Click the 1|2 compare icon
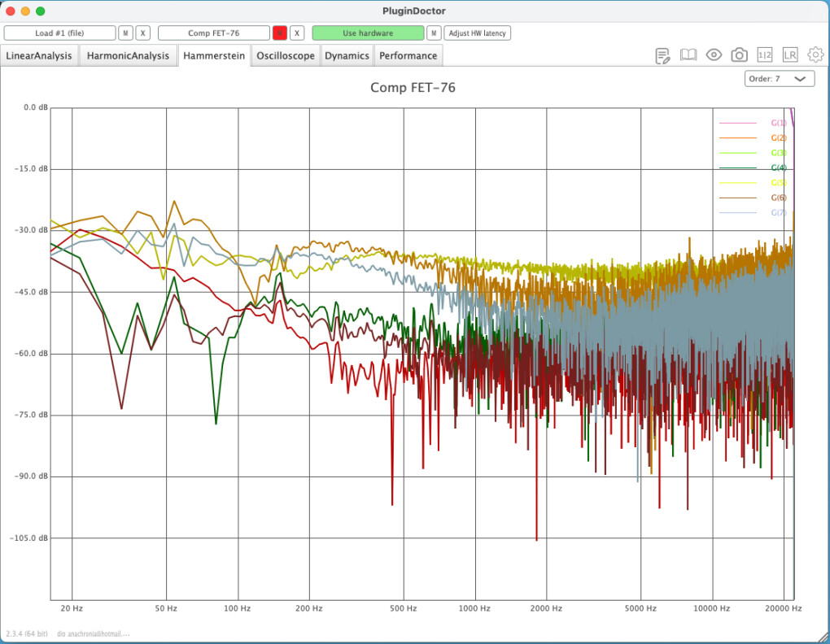 pyautogui.click(x=765, y=55)
